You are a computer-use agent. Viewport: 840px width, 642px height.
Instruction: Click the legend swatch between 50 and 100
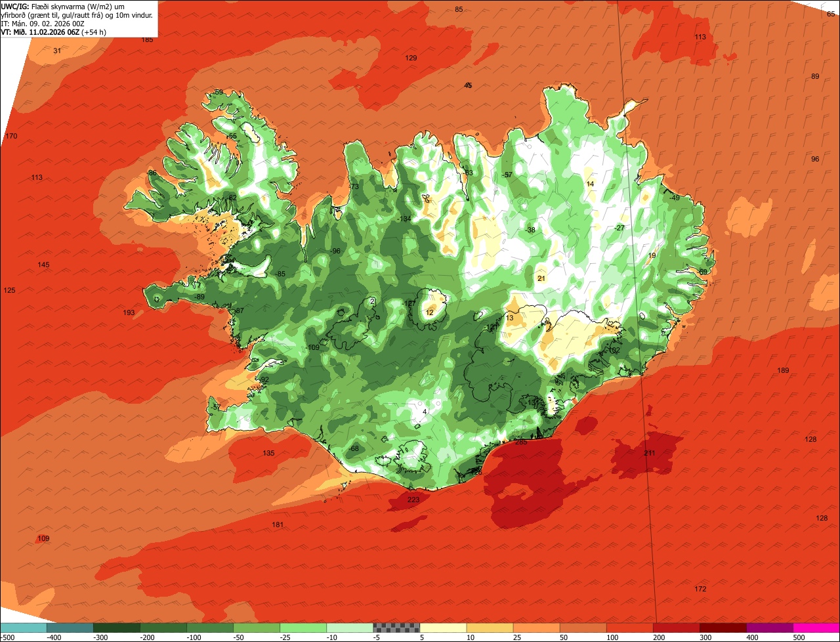point(583,628)
